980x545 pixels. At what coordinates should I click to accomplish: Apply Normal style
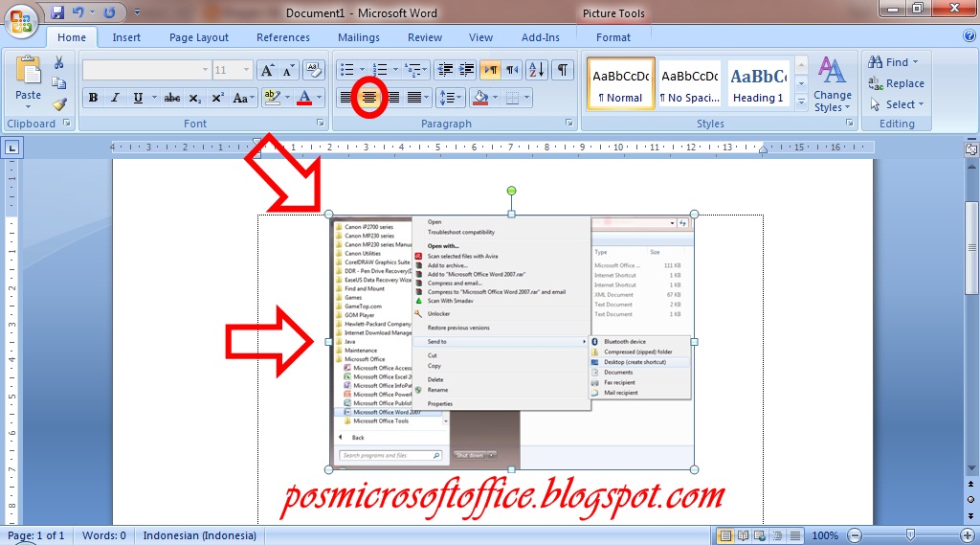point(620,84)
